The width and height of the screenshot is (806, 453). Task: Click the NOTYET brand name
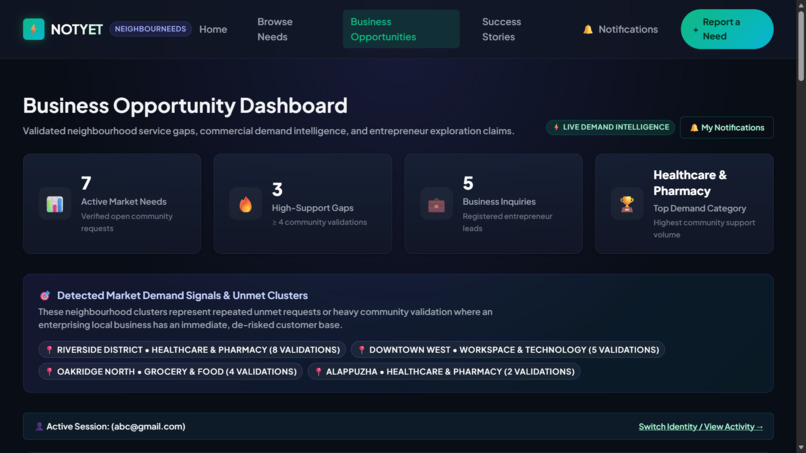coord(77,29)
